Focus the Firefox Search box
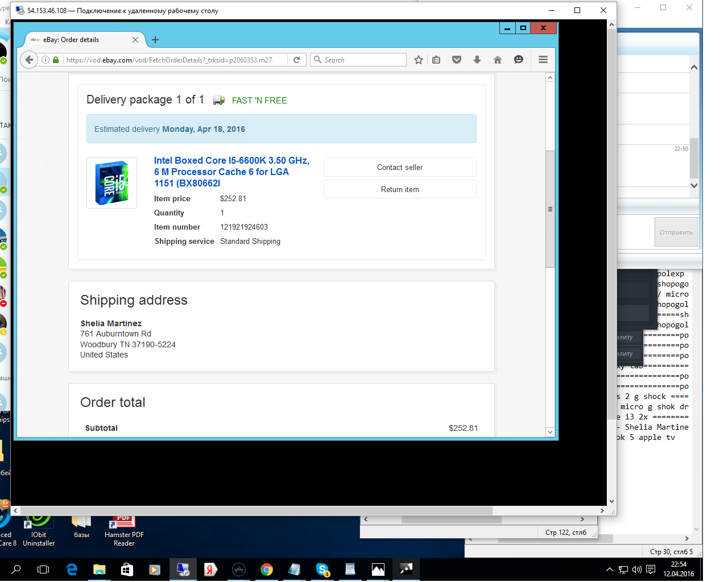 pyautogui.click(x=358, y=60)
